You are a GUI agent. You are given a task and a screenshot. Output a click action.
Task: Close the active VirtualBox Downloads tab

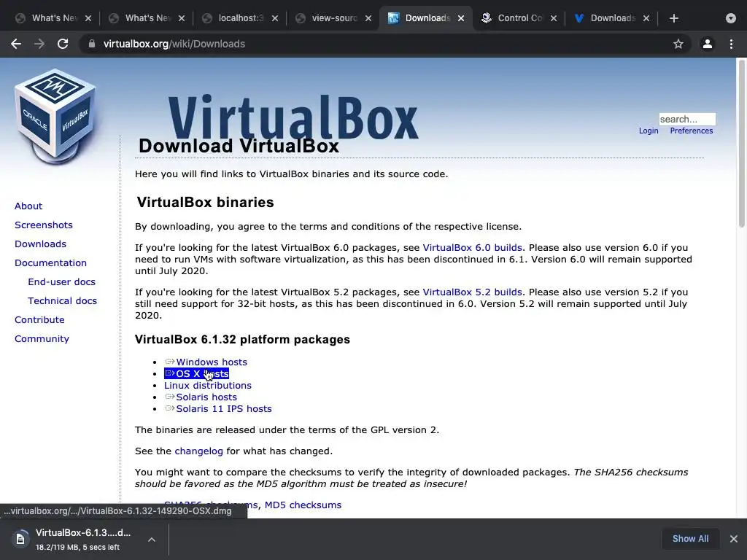click(461, 18)
